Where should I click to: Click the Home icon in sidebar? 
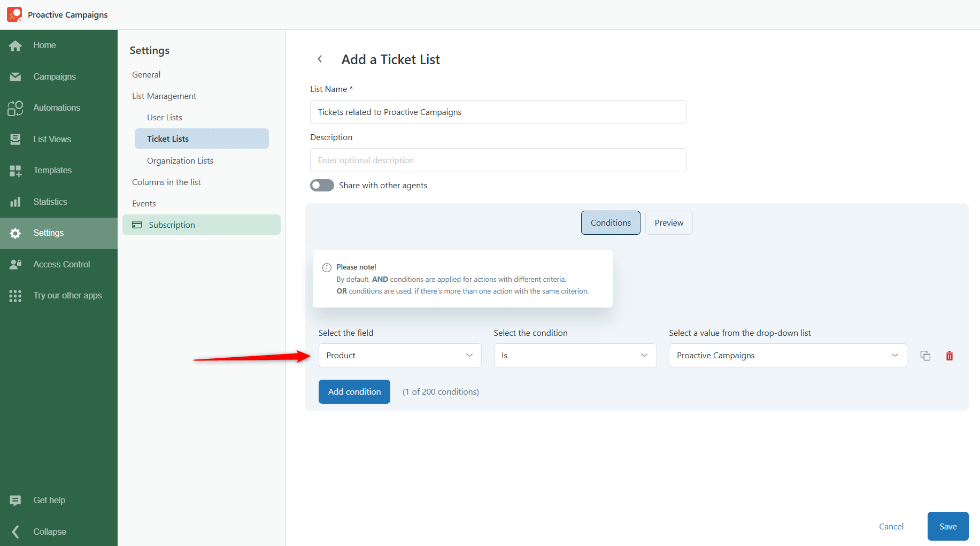(x=16, y=45)
